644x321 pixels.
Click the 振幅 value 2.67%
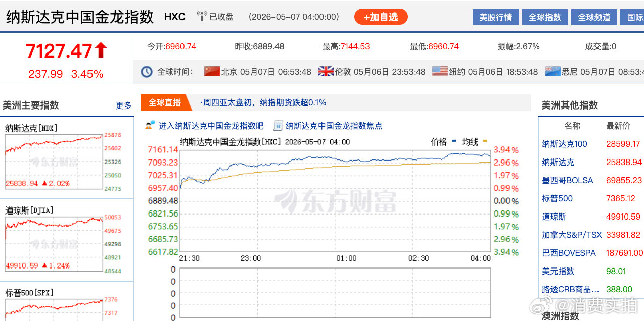tap(527, 46)
